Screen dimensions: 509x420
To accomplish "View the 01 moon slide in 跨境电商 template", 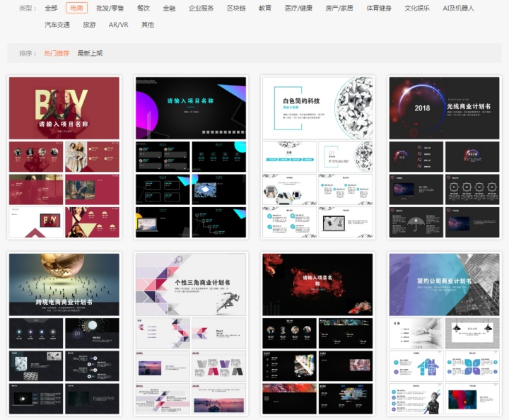I will click(x=92, y=333).
